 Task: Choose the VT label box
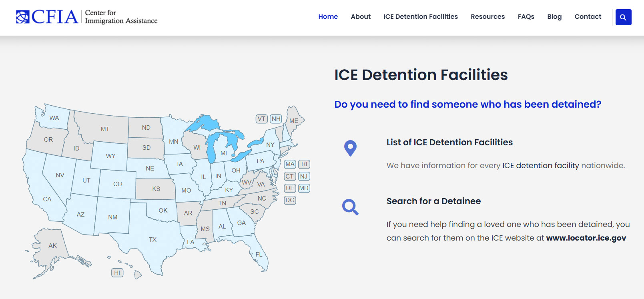261,119
